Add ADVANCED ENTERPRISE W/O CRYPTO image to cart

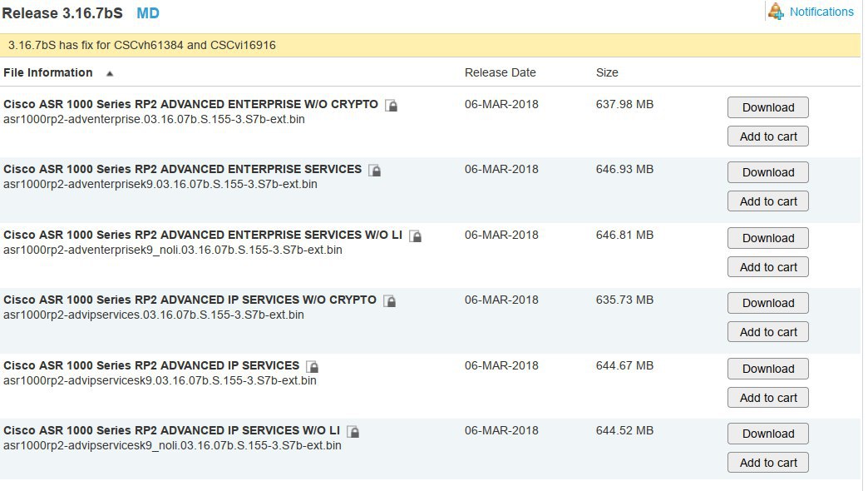(767, 136)
